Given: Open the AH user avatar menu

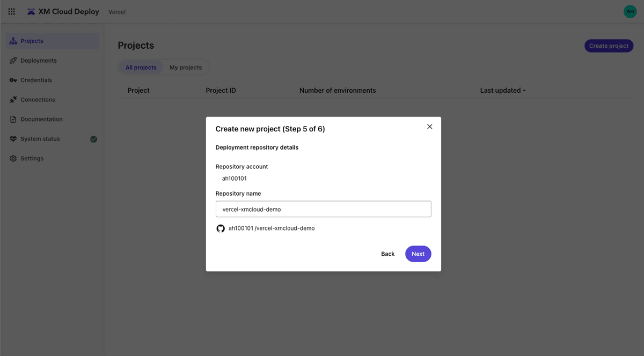Looking at the screenshot, I should (630, 11).
